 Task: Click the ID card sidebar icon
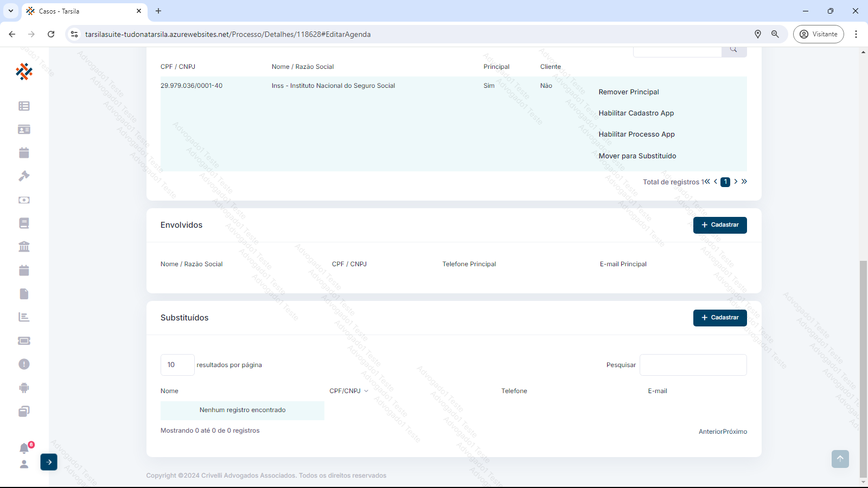point(24,130)
